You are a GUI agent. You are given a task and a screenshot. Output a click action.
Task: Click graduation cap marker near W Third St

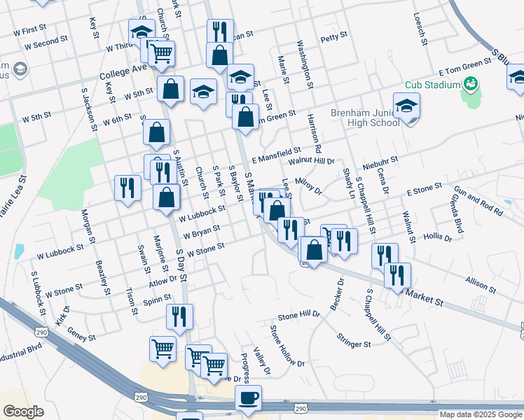(141, 32)
